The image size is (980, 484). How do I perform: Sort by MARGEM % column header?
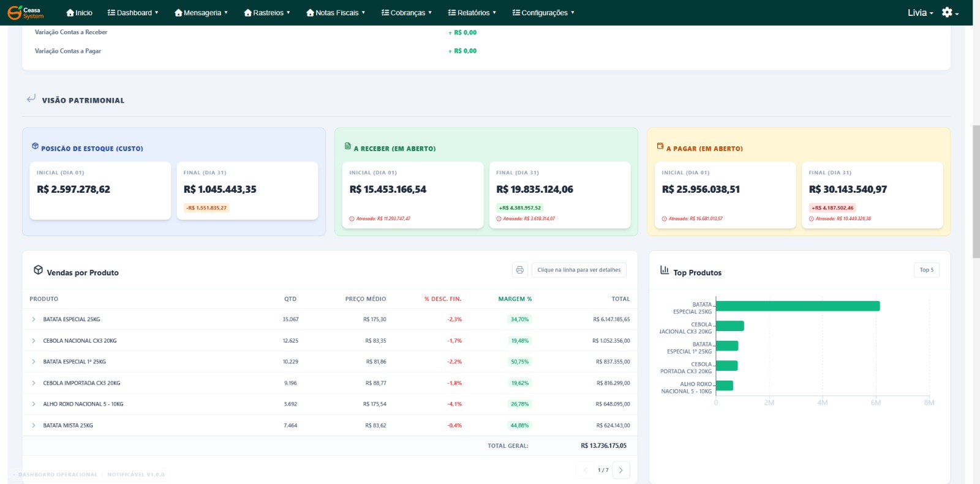515,299
